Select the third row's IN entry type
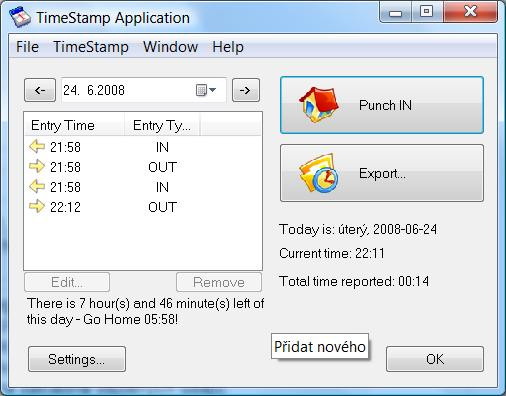 point(162,187)
